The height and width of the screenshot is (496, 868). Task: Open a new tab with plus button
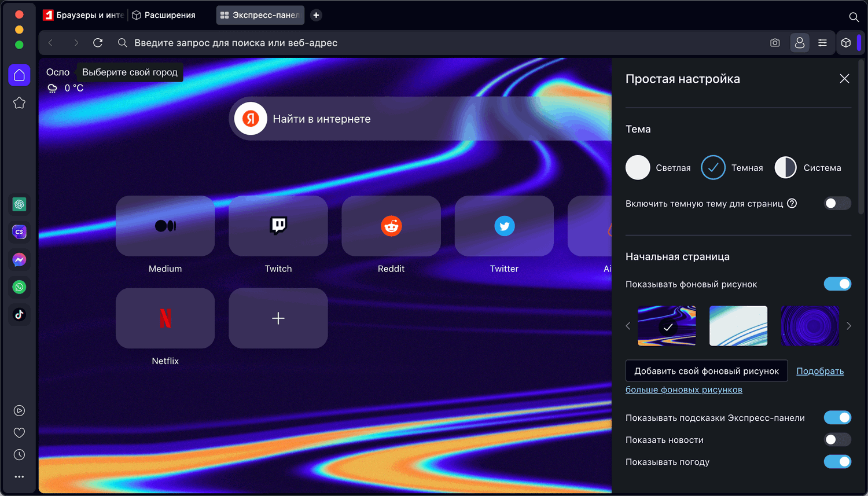[316, 15]
